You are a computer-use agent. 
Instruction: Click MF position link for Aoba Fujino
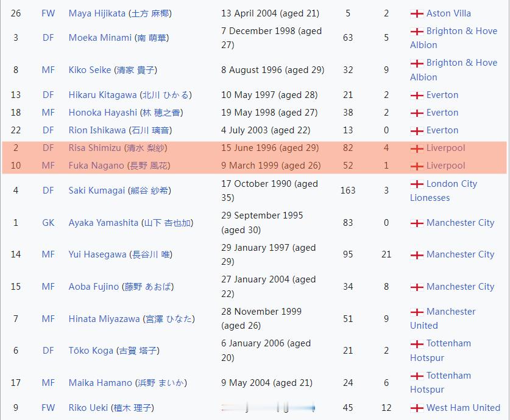tap(48, 287)
